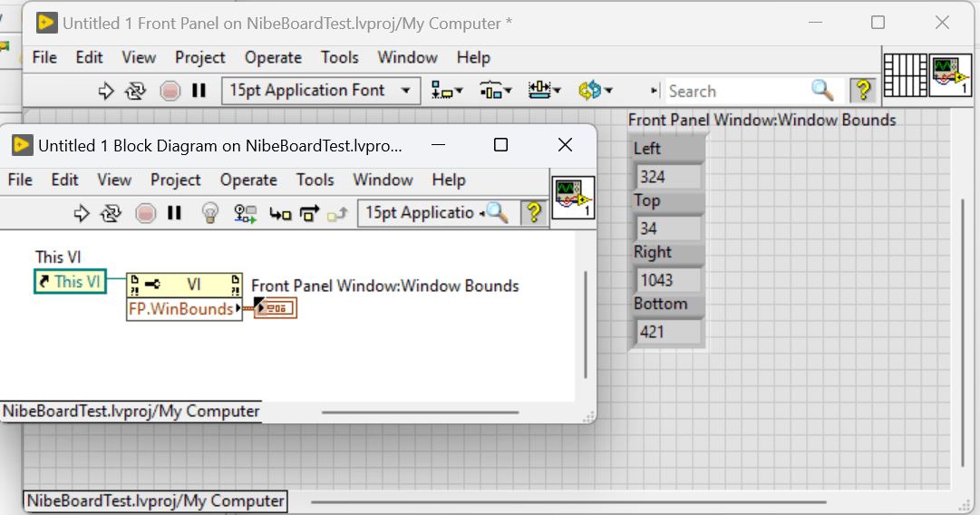Open Tools menu in Front Panel window

(x=339, y=57)
